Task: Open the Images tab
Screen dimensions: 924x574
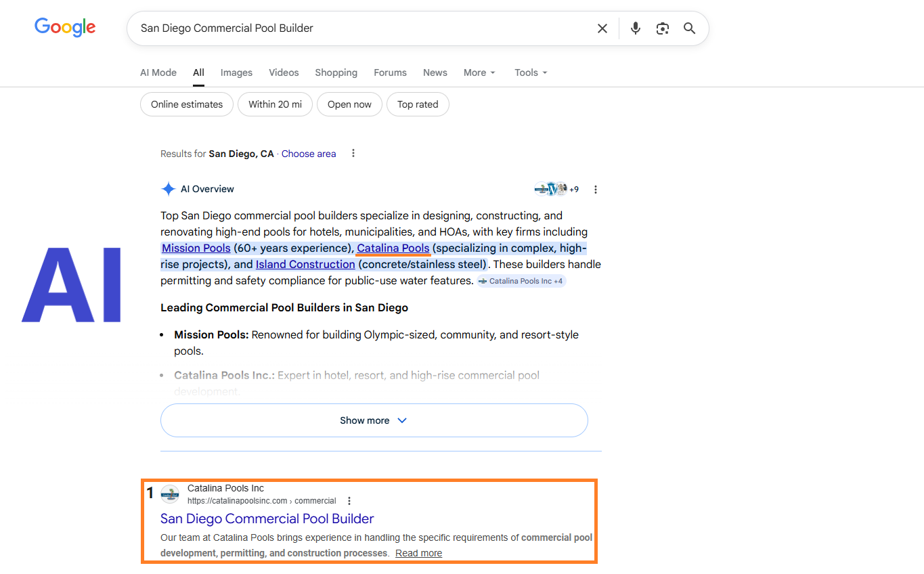Action: (236, 72)
